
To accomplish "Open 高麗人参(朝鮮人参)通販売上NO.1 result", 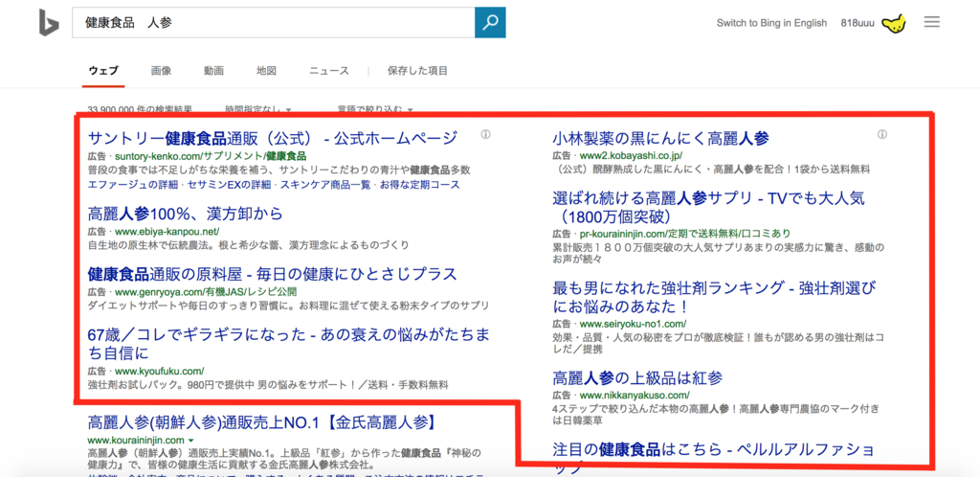I will [261, 422].
